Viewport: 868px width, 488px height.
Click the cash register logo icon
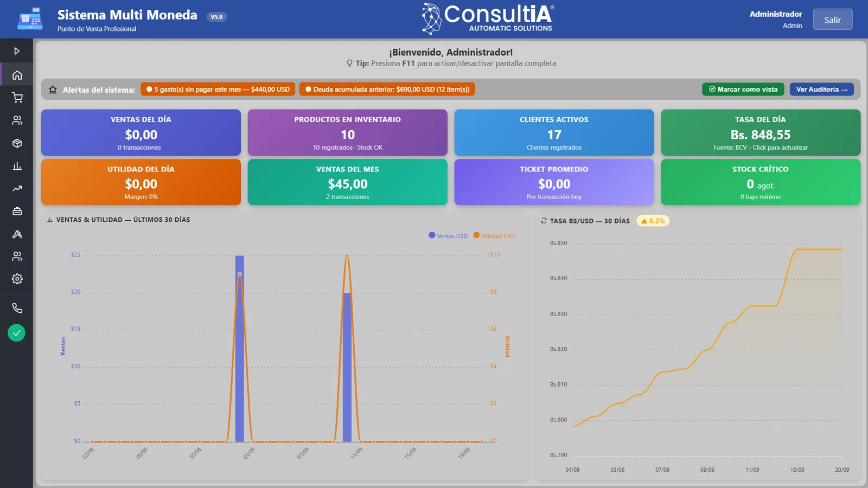click(30, 20)
